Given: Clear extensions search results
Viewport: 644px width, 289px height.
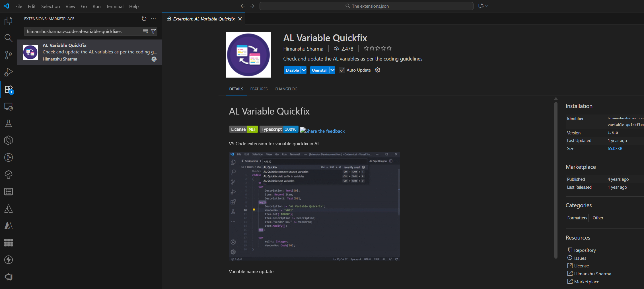Looking at the screenshot, I should (x=145, y=31).
